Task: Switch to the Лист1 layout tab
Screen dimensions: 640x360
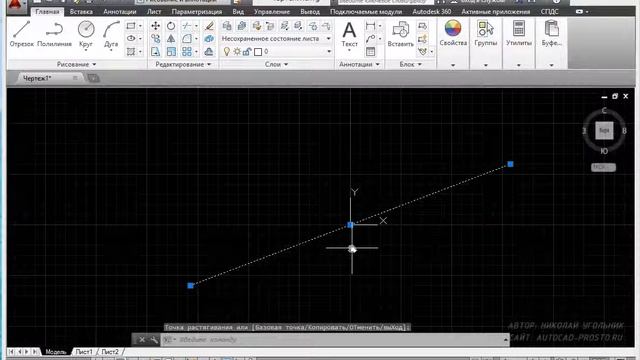Action: 84,351
